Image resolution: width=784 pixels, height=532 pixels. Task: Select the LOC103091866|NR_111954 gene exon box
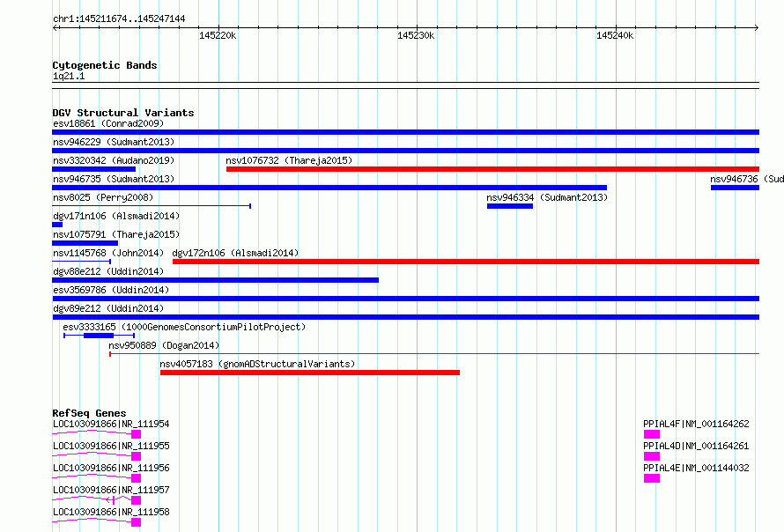(x=136, y=434)
